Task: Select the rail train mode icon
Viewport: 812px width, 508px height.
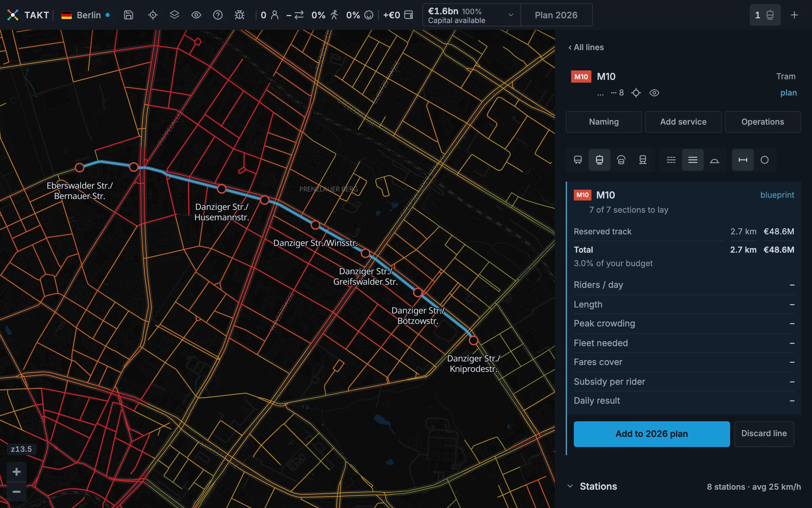Action: [x=643, y=160]
